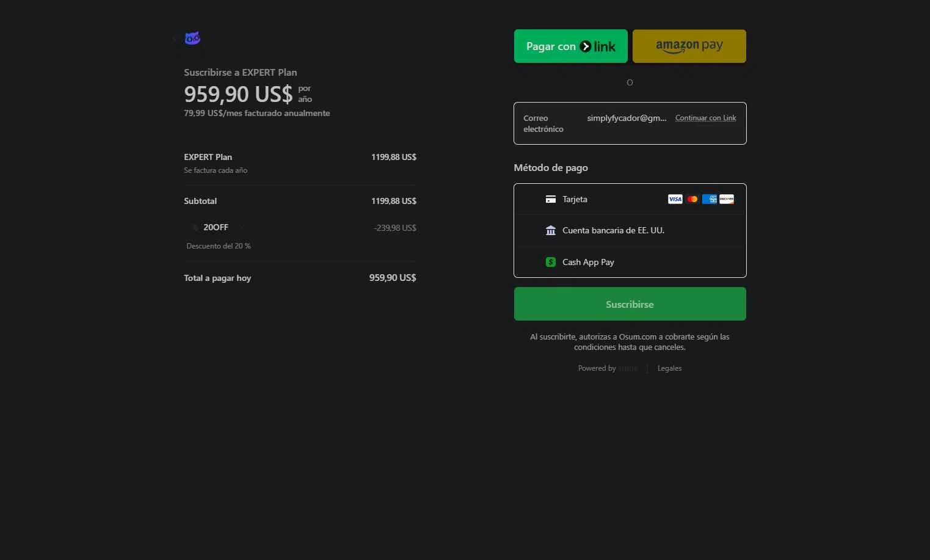Click the EXPERT Plan line item name
The image size is (930, 560).
[208, 157]
